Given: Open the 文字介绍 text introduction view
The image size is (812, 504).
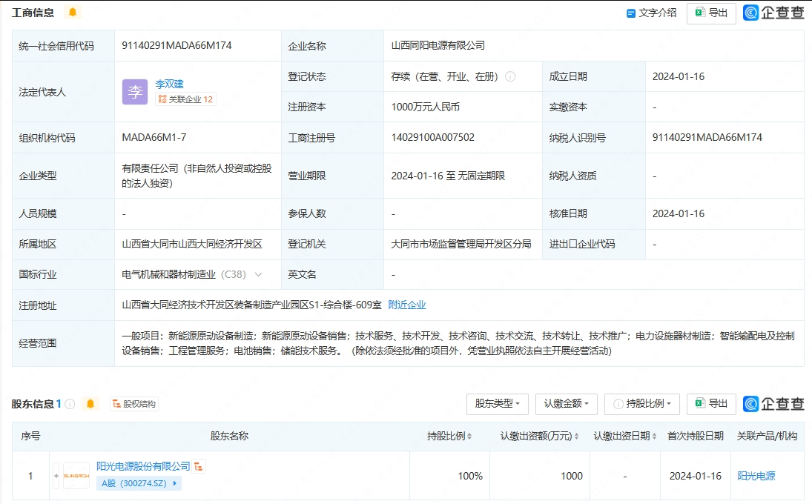Looking at the screenshot, I should [652, 13].
